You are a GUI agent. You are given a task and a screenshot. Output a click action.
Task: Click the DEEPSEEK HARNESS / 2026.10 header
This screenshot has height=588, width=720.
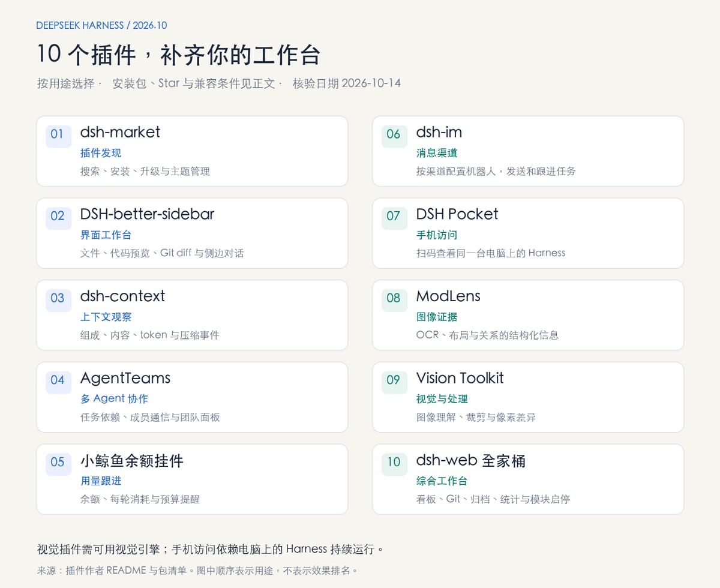[101, 25]
